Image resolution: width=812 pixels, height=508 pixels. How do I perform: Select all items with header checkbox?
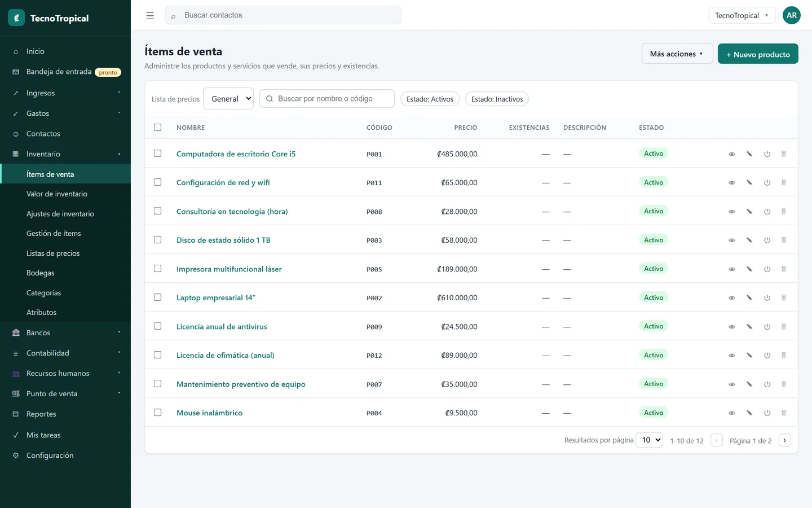coord(158,127)
